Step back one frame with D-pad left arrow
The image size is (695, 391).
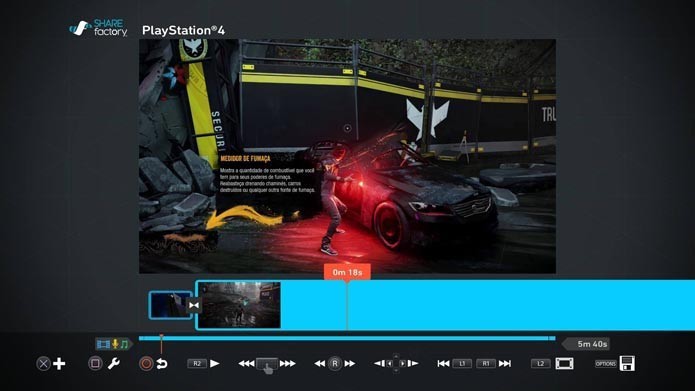(x=379, y=364)
